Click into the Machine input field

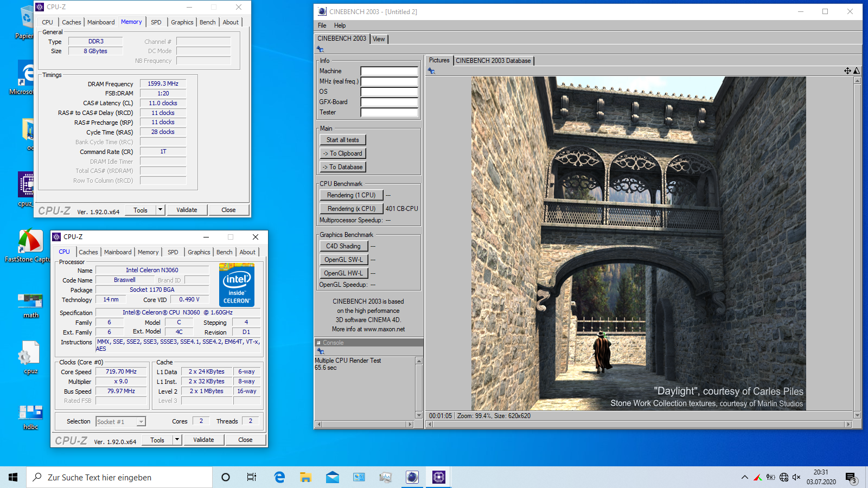[390, 71]
